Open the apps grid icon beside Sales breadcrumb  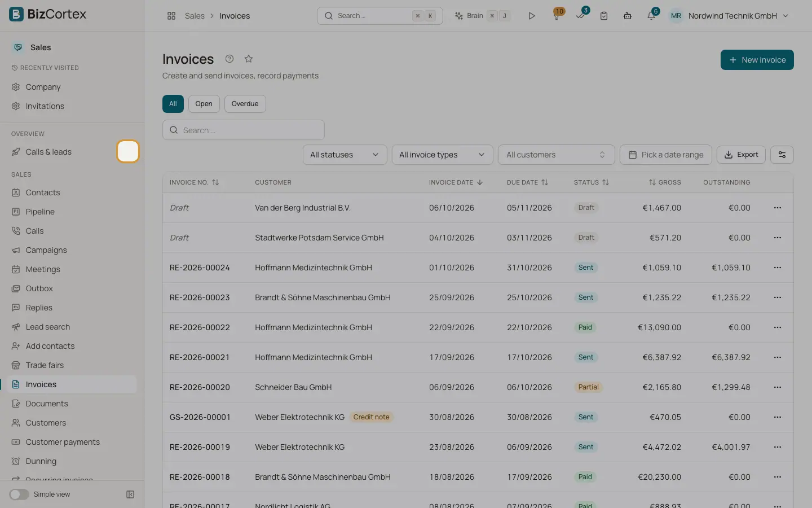pyautogui.click(x=171, y=16)
